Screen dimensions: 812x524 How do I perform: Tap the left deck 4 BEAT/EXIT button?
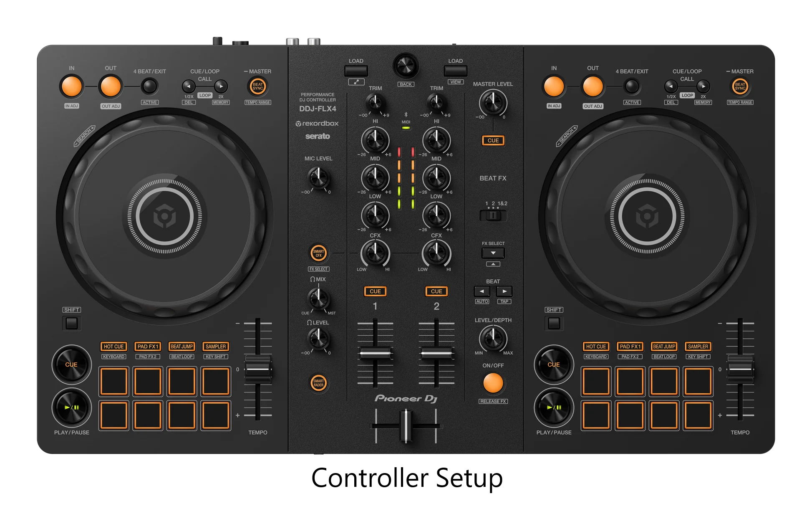pos(149,86)
